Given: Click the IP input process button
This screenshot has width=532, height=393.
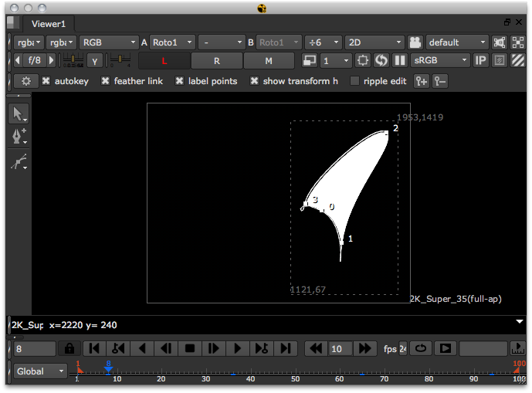Looking at the screenshot, I should coord(480,60).
